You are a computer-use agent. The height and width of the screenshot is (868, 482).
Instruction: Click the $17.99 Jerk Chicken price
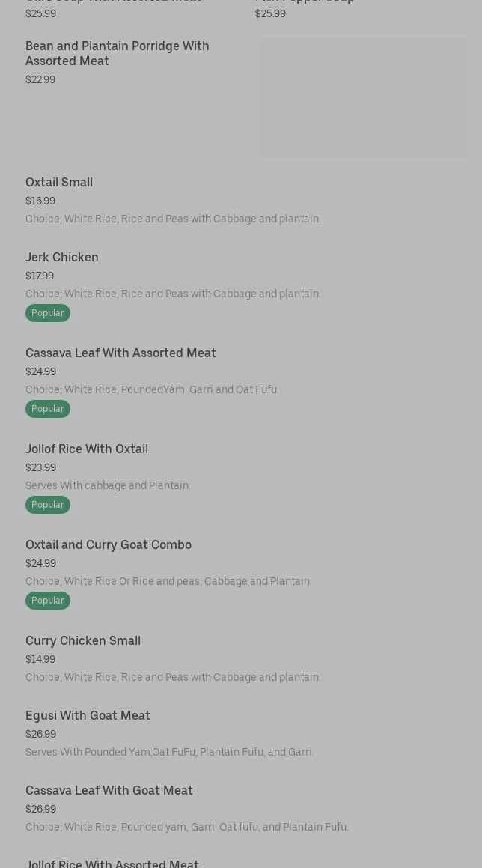click(40, 276)
